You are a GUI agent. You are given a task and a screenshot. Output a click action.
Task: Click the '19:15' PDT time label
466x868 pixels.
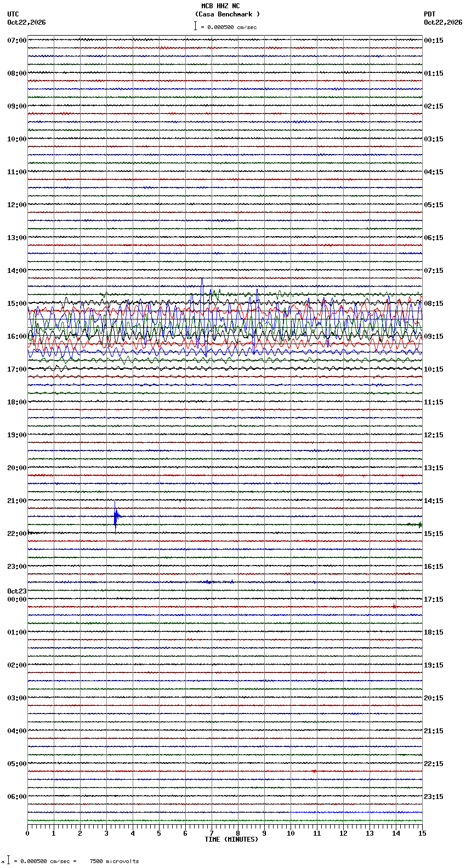434,665
